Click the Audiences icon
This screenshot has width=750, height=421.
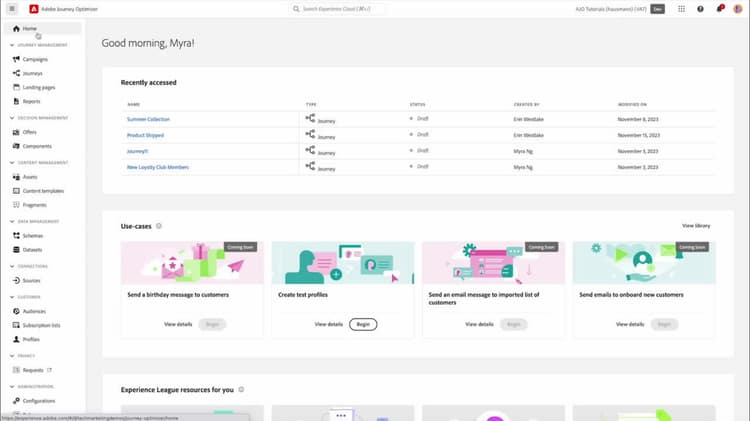click(16, 311)
